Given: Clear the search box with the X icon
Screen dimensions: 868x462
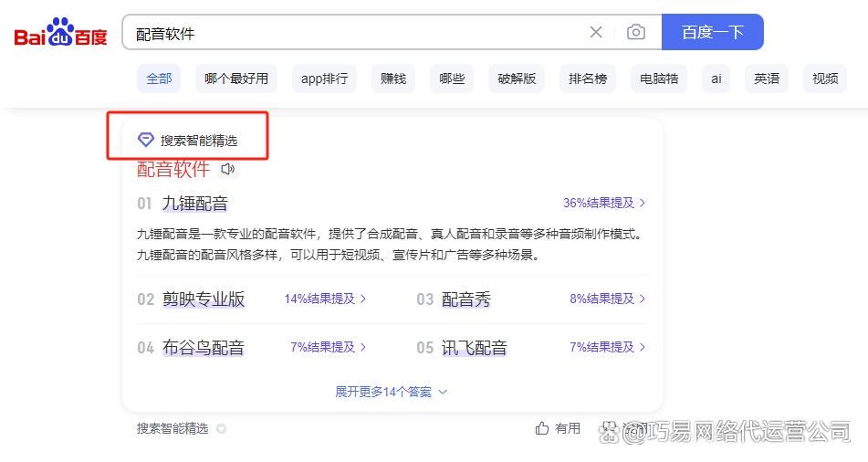Looking at the screenshot, I should tap(596, 33).
